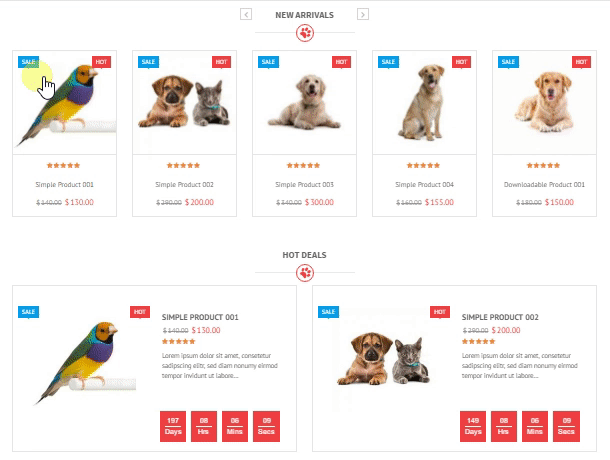Click the $300.00 price of Simple Product 003

(x=319, y=202)
